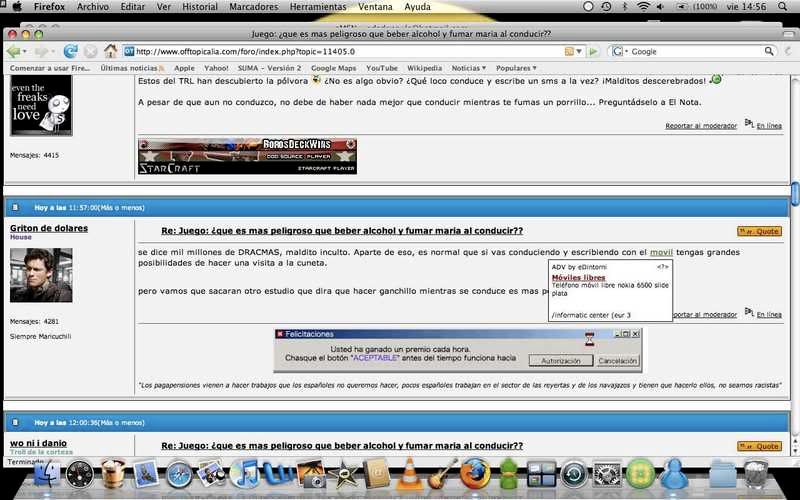Click the Firefox reload page icon
This screenshot has height=500, width=800.
pos(70,51)
